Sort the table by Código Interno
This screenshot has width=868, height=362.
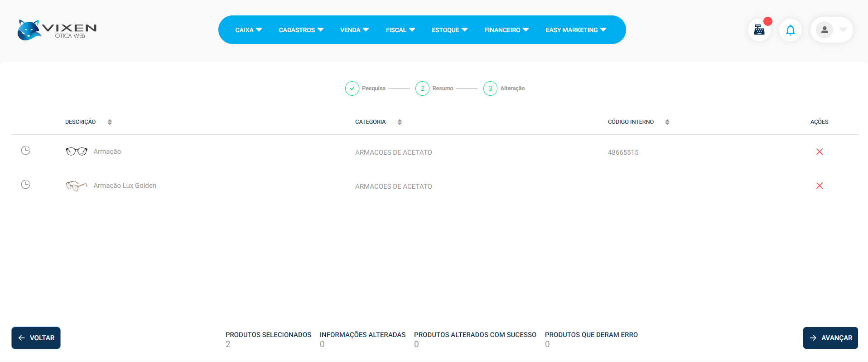667,122
